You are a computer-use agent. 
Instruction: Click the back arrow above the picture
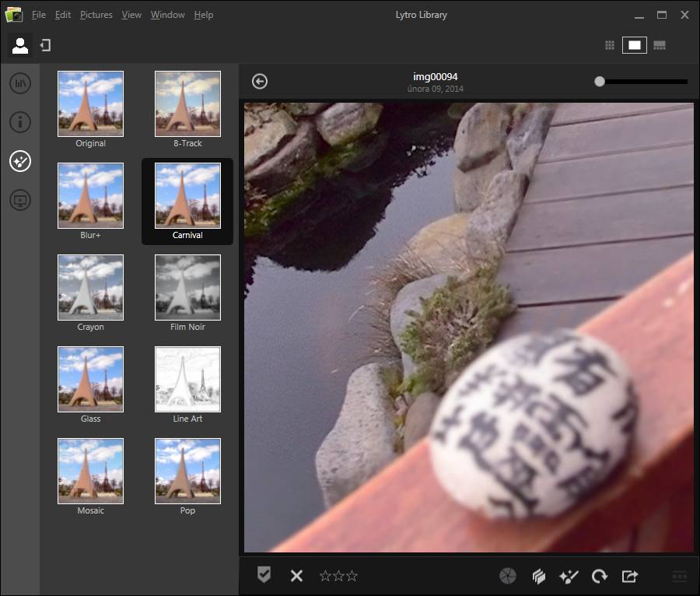pos(260,82)
